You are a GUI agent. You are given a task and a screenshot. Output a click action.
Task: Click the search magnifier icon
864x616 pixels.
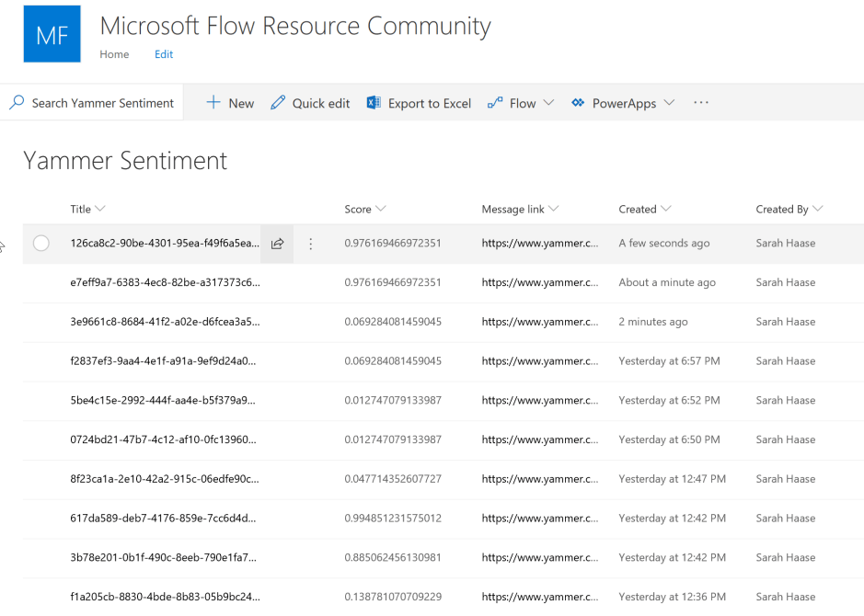[x=17, y=103]
